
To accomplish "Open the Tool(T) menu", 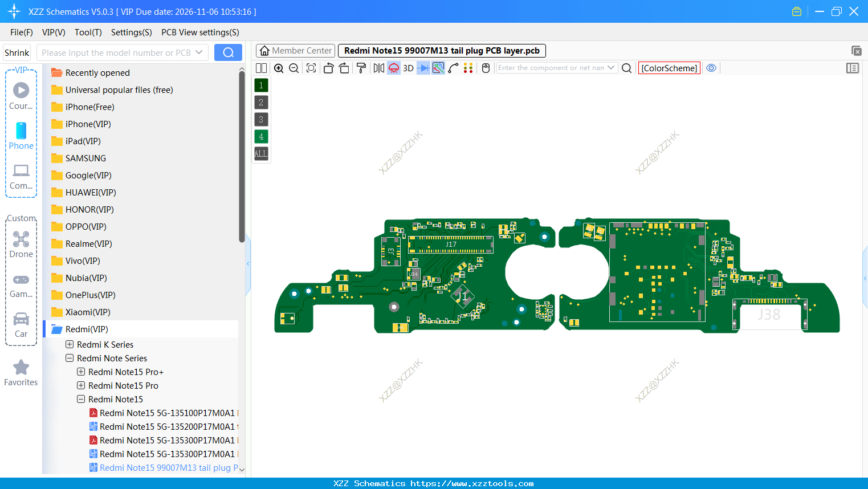I will [x=88, y=32].
